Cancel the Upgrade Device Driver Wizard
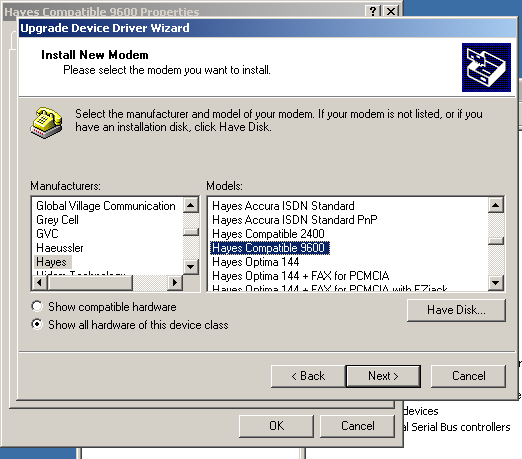Image resolution: width=522 pixels, height=459 pixels. pos(468,376)
